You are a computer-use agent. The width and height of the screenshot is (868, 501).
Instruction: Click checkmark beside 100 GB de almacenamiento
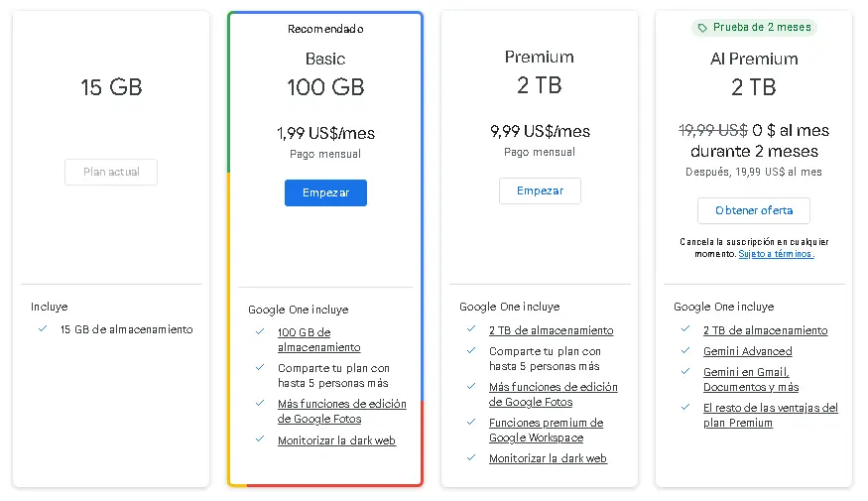[258, 332]
